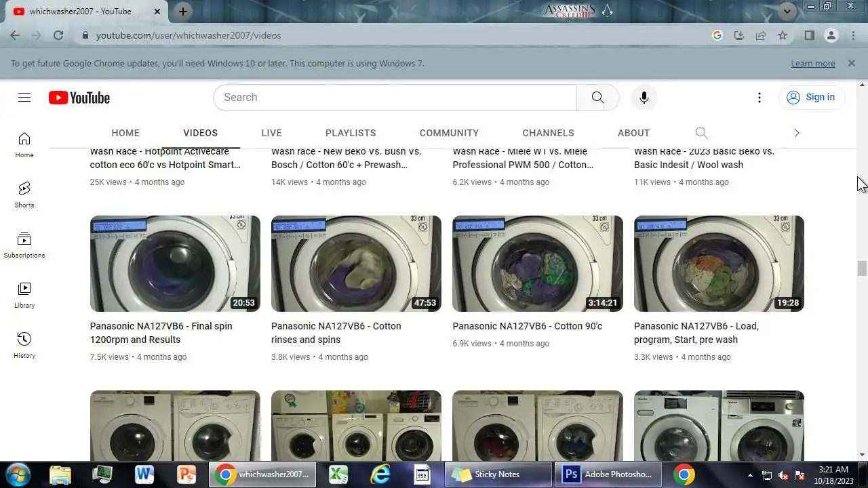Open Wash Race Miele W1 vs Miele Professional title

pos(524,158)
